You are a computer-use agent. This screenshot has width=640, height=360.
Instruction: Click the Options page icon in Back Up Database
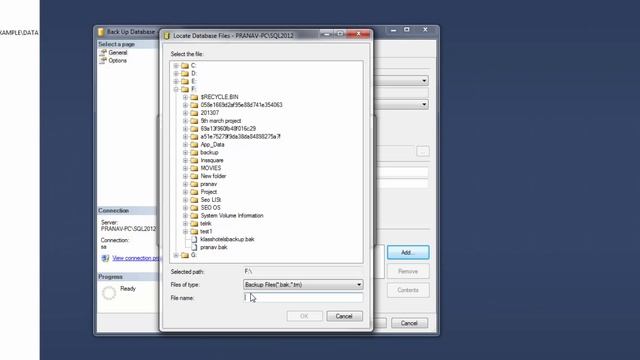point(103,60)
